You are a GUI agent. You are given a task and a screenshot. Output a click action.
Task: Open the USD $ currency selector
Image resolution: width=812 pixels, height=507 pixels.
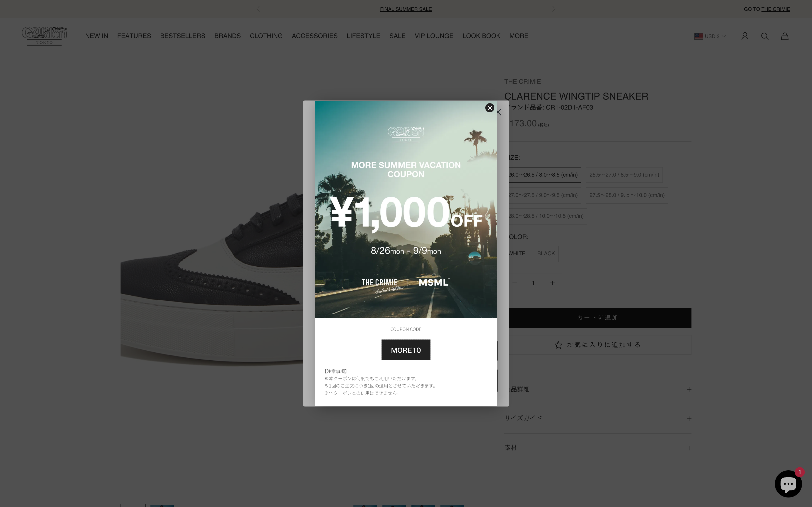click(x=710, y=36)
